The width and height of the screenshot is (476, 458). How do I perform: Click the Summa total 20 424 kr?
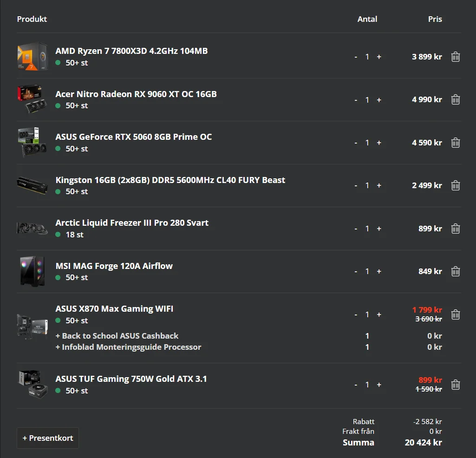tap(423, 443)
